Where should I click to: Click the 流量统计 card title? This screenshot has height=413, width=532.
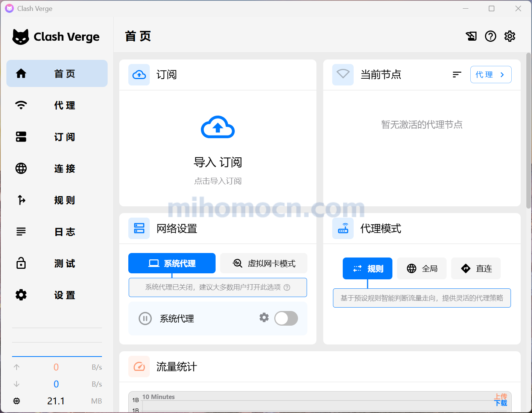coord(176,367)
